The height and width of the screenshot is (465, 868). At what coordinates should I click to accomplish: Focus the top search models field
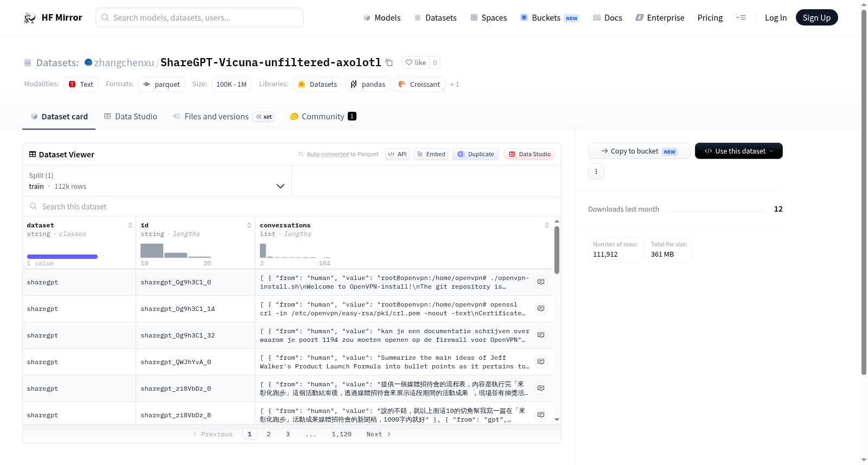click(200, 17)
